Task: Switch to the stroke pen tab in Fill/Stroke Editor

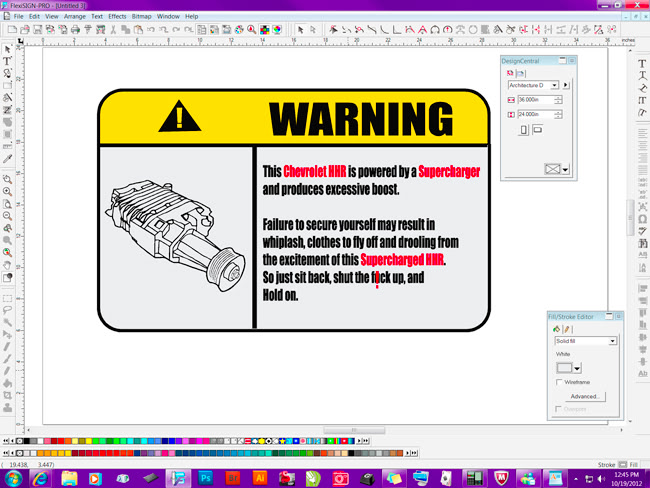Action: tap(566, 329)
